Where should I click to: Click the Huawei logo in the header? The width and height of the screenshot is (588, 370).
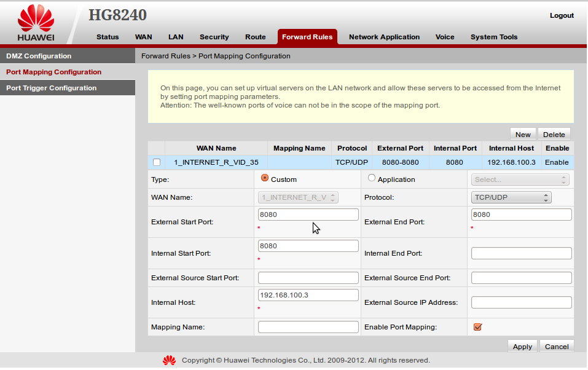point(36,23)
